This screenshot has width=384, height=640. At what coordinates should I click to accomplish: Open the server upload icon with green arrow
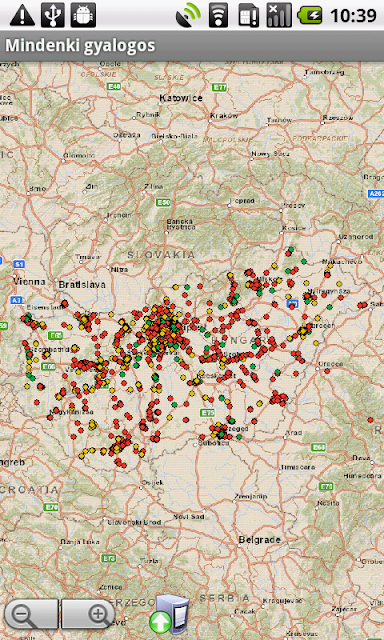(x=169, y=615)
